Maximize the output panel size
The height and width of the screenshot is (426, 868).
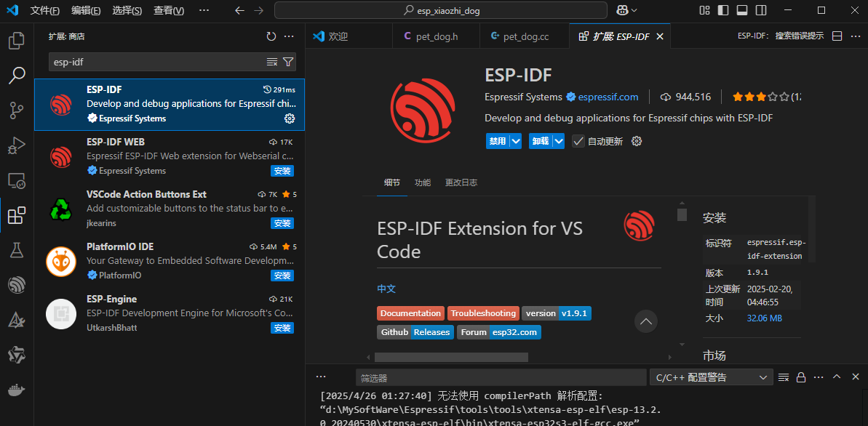click(837, 377)
